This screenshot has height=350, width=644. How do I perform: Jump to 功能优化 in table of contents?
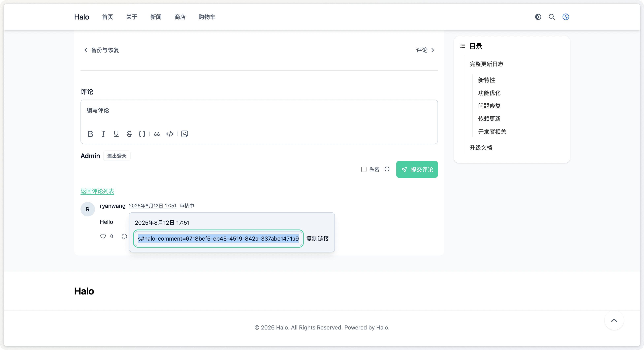point(489,93)
